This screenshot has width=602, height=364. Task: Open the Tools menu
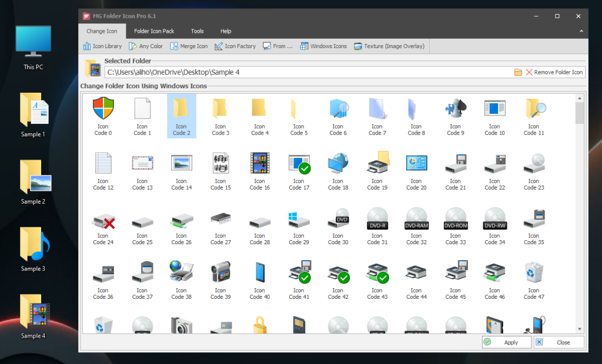tap(197, 31)
